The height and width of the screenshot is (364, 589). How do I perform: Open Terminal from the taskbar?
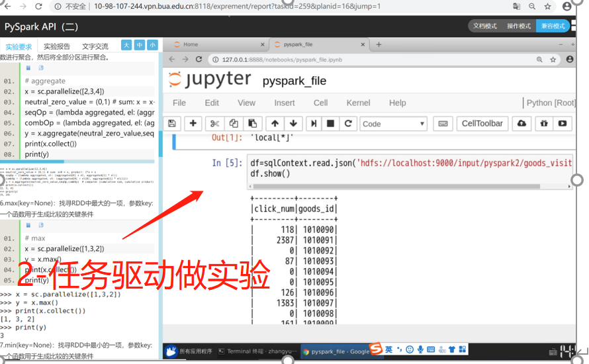pos(257,351)
